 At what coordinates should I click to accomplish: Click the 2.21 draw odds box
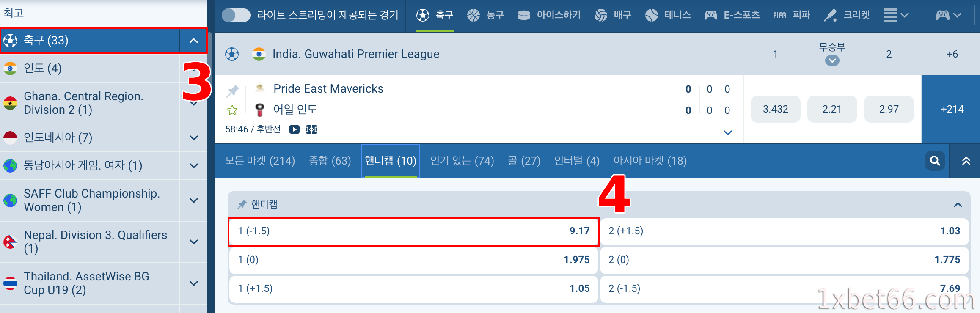click(832, 109)
